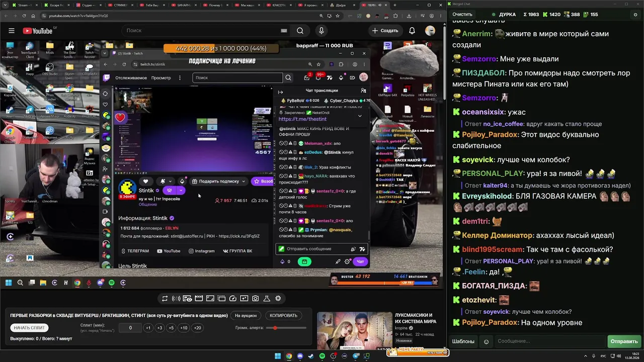The height and width of the screenshot is (362, 644).
Task: Click the YouTube search magnifier button
Action: [300, 31]
